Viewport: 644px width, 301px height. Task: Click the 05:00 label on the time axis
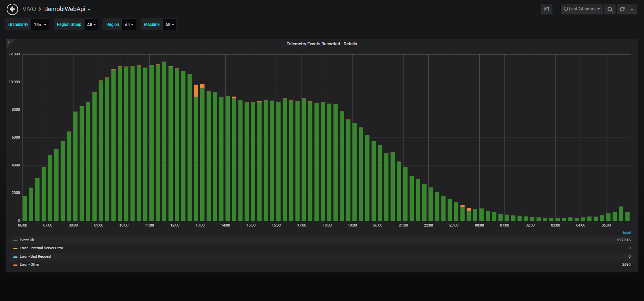coord(606,225)
